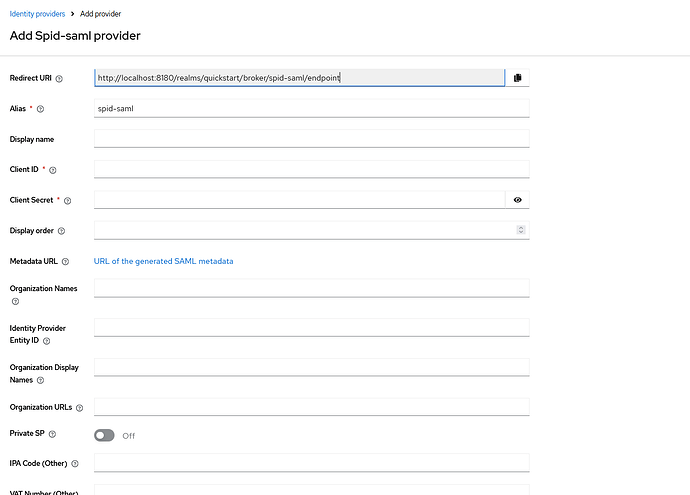Show help for Organization URLs

pos(80,408)
